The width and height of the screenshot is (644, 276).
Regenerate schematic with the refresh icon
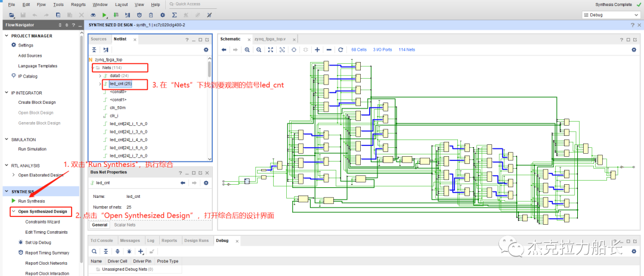[340, 49]
